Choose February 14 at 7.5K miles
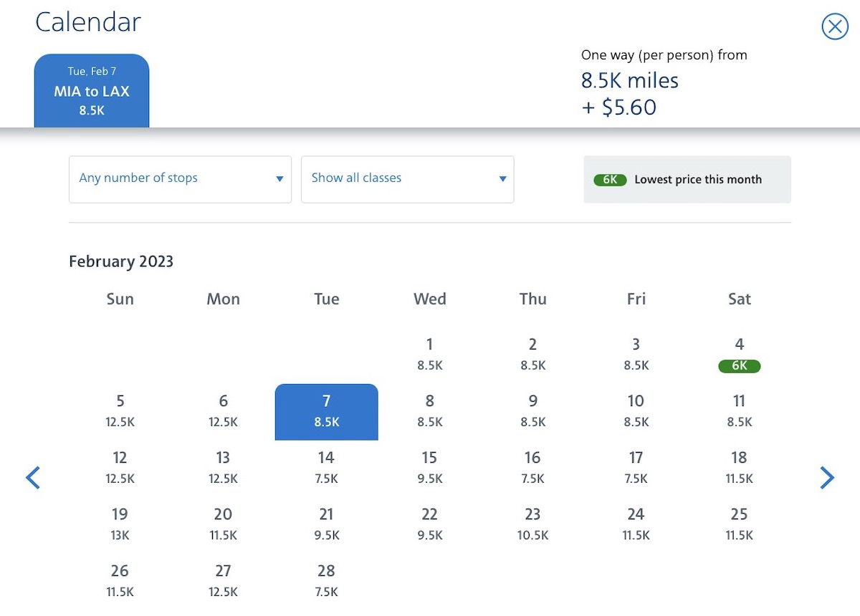The image size is (860, 616). 327,468
